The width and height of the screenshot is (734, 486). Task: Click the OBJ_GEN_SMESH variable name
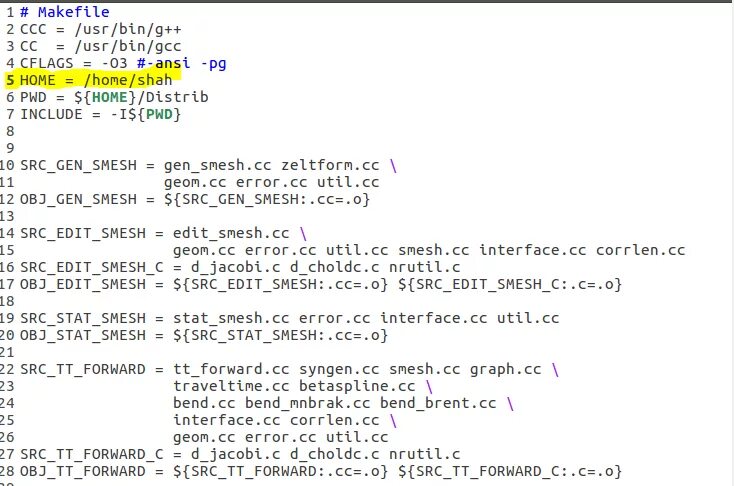point(78,199)
